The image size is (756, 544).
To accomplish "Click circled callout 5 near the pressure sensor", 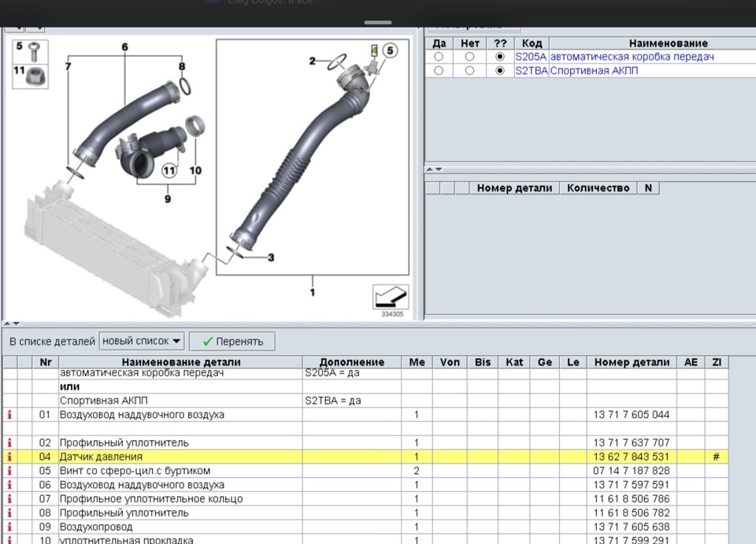I will coord(390,51).
